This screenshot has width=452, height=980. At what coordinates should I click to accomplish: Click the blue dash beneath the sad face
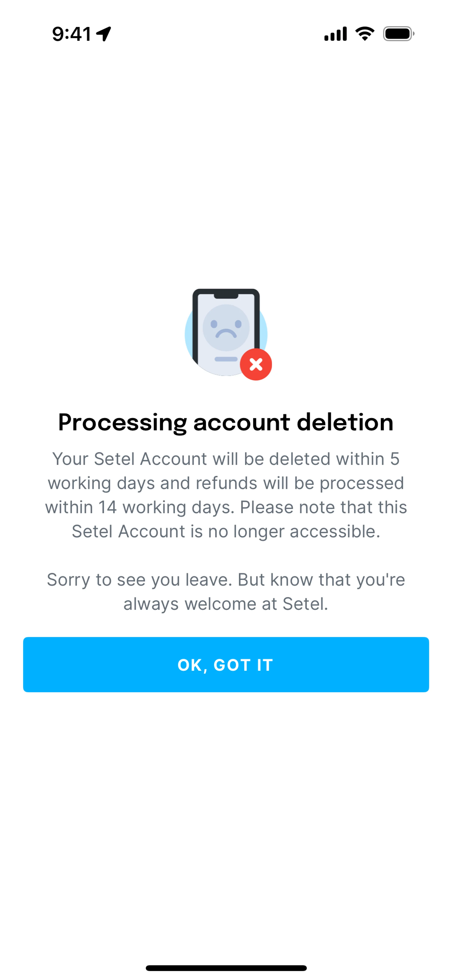[226, 359]
